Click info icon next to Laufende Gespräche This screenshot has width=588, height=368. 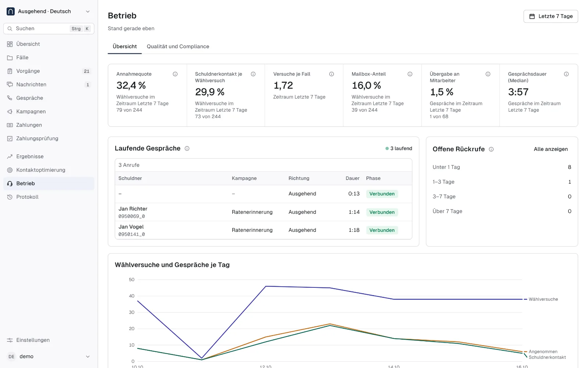187,149
